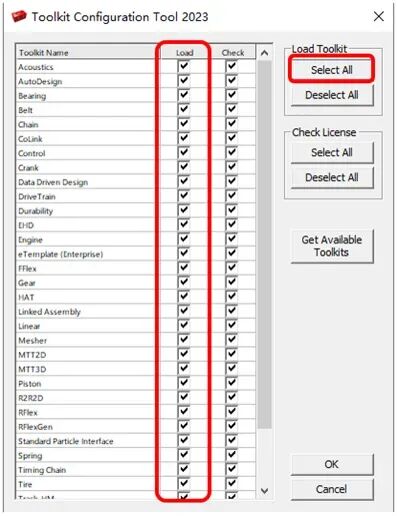Select the DriveTrain row name
The image size is (397, 516).
[x=37, y=197]
